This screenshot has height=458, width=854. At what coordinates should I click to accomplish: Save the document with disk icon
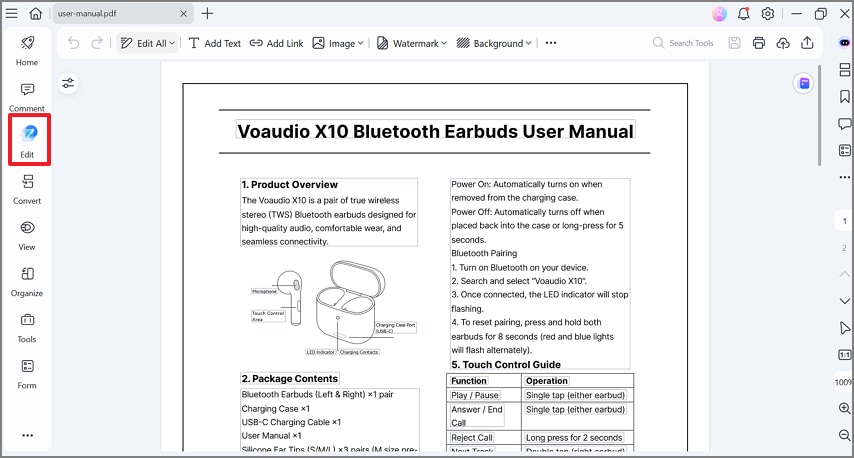click(x=735, y=43)
